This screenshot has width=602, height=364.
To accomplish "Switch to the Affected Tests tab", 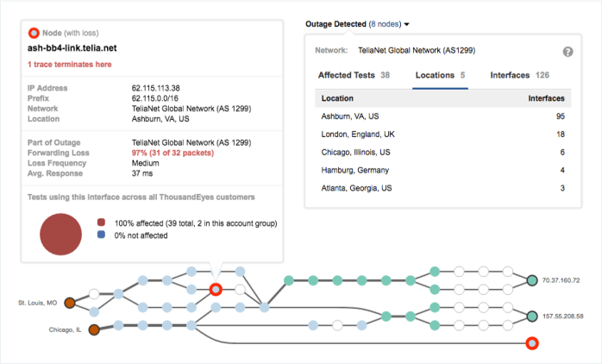I will tap(354, 75).
